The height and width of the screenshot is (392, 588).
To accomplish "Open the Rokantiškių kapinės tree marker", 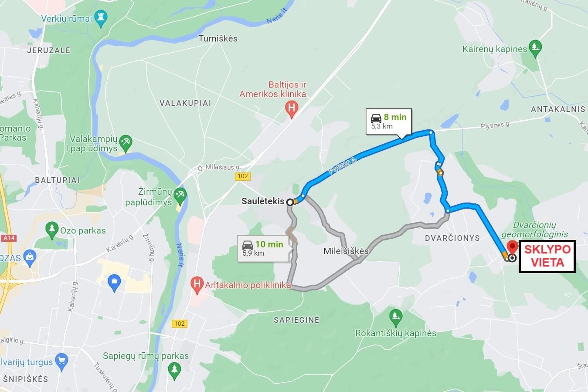I will pyautogui.click(x=395, y=318).
